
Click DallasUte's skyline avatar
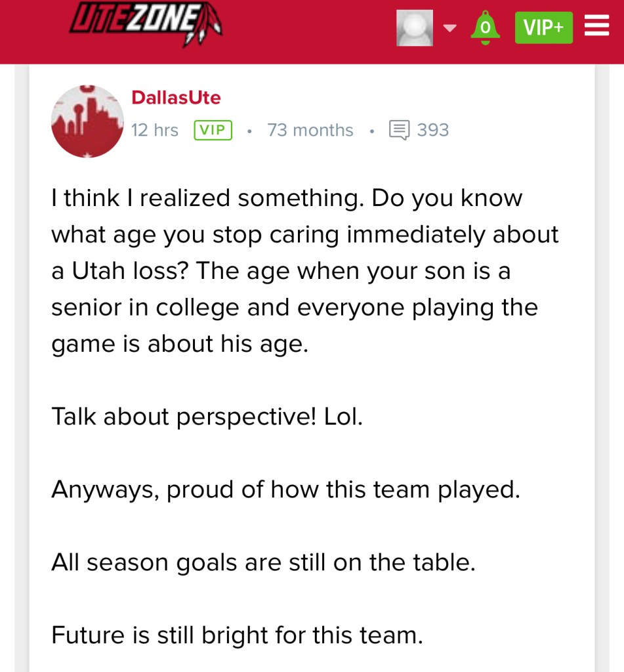click(x=87, y=121)
